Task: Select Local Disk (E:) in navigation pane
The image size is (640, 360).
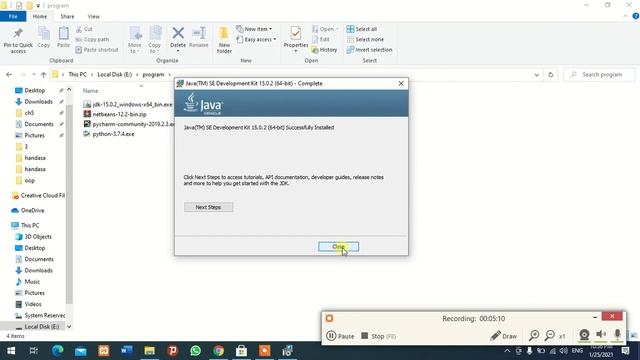Action: coord(37,327)
